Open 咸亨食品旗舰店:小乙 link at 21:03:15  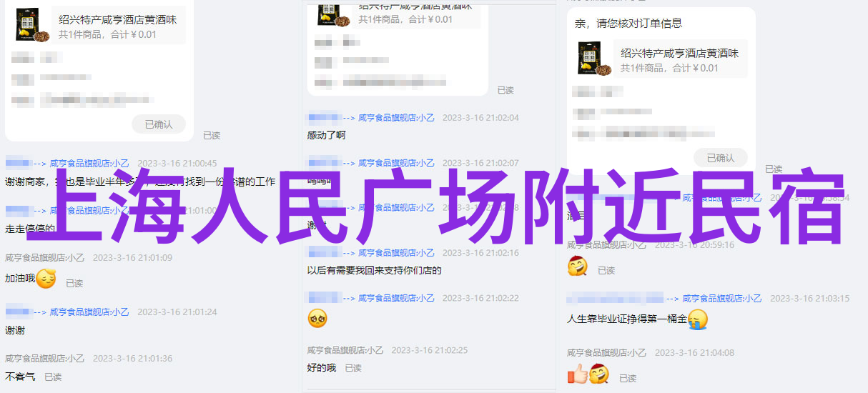click(x=721, y=298)
